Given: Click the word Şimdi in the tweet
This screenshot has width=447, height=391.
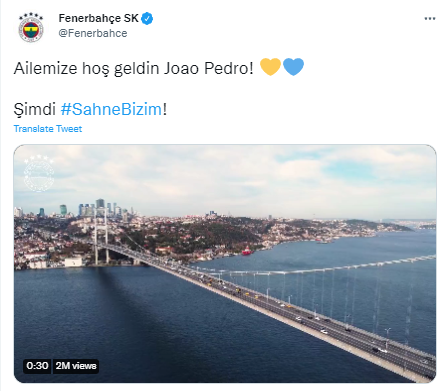Looking at the screenshot, I should [35, 109].
